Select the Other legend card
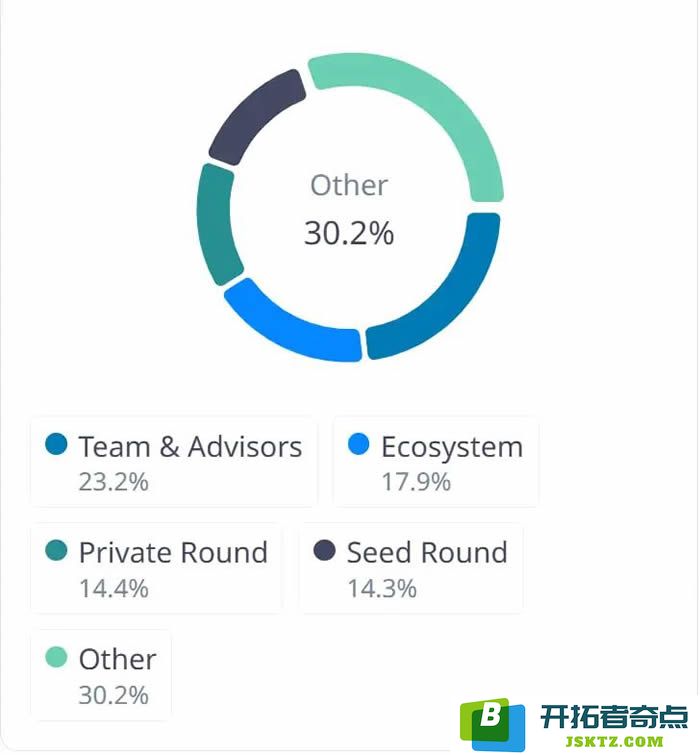700x755 pixels. click(101, 676)
